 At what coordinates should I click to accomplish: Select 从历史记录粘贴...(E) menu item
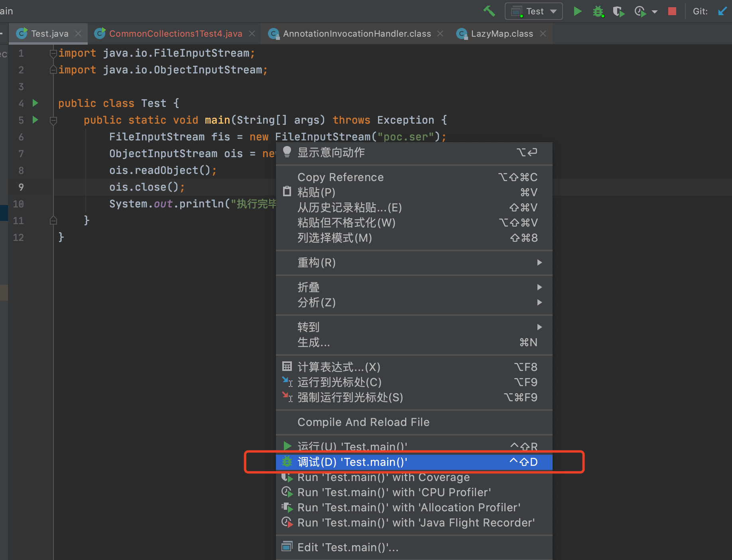pyautogui.click(x=414, y=207)
